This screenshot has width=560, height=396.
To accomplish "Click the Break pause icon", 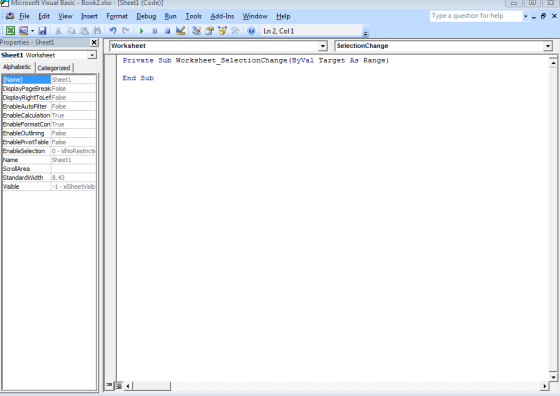I will click(155, 31).
